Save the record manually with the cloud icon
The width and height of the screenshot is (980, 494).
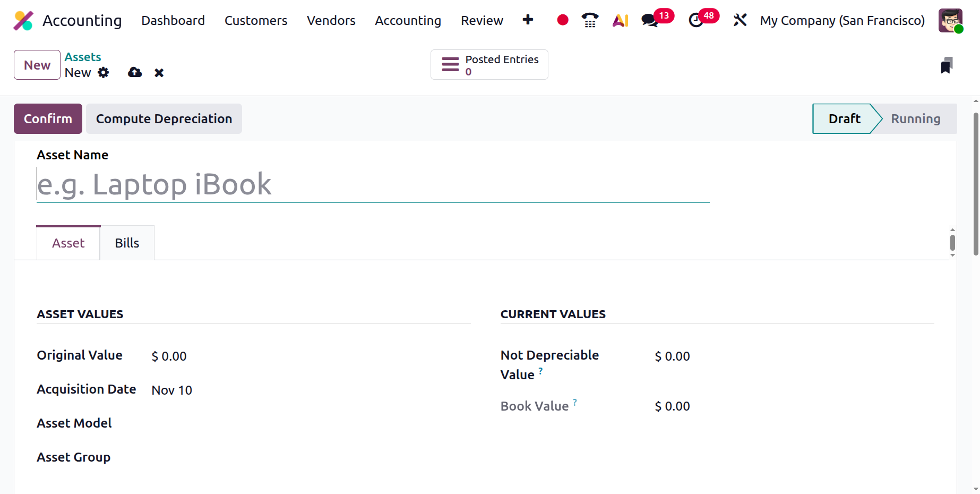[x=135, y=73]
